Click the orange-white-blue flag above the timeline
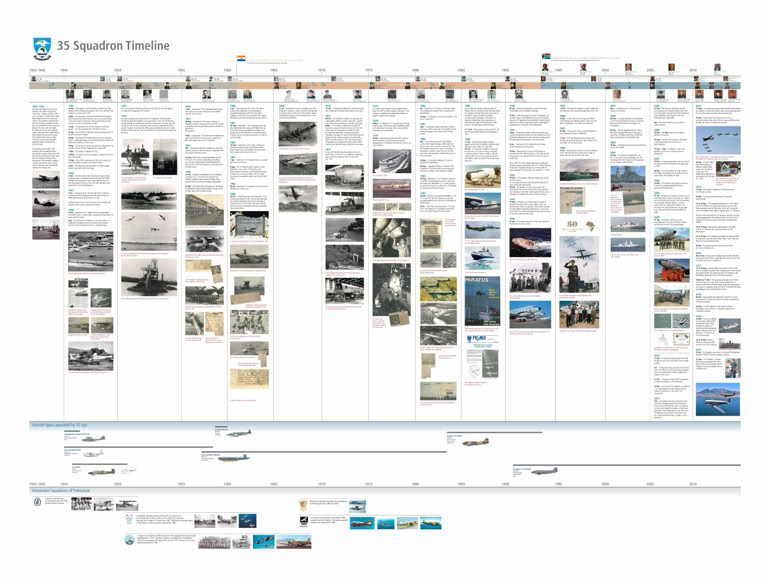Image resolution: width=768 pixels, height=580 pixels. tap(239, 58)
